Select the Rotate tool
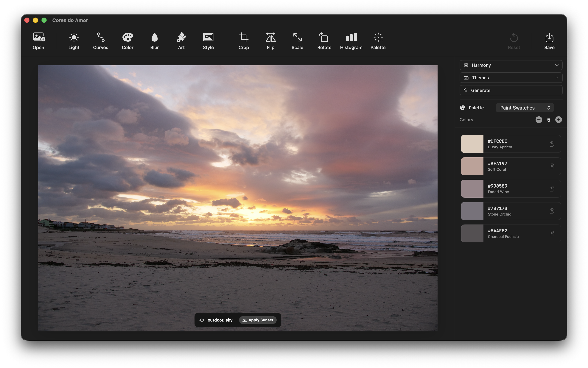The height and width of the screenshot is (368, 588). pos(324,41)
